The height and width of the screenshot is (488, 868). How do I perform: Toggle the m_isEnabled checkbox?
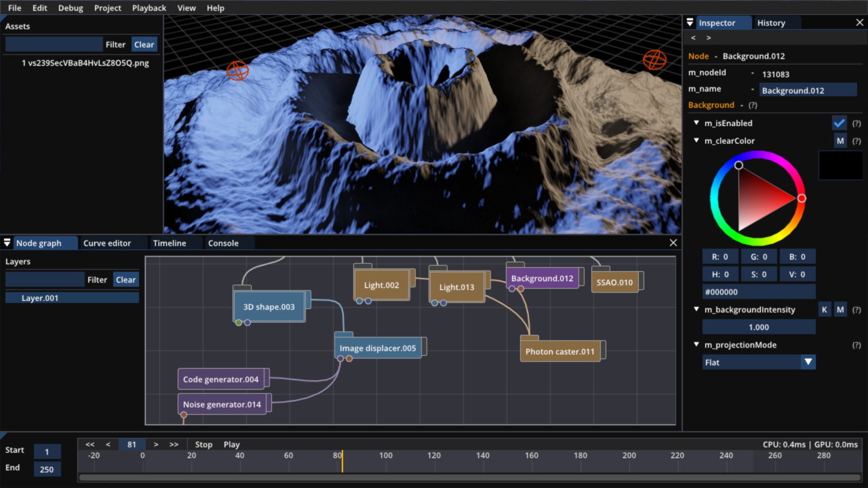coord(840,123)
